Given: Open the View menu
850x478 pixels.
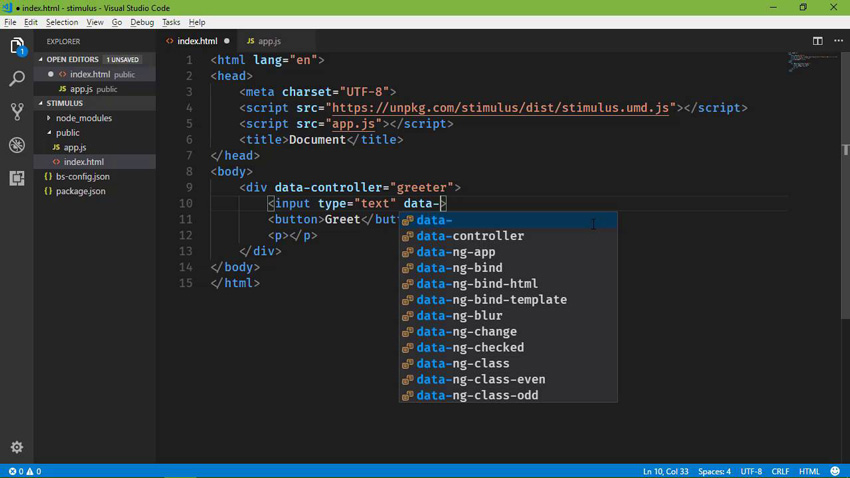Looking at the screenshot, I should point(94,22).
